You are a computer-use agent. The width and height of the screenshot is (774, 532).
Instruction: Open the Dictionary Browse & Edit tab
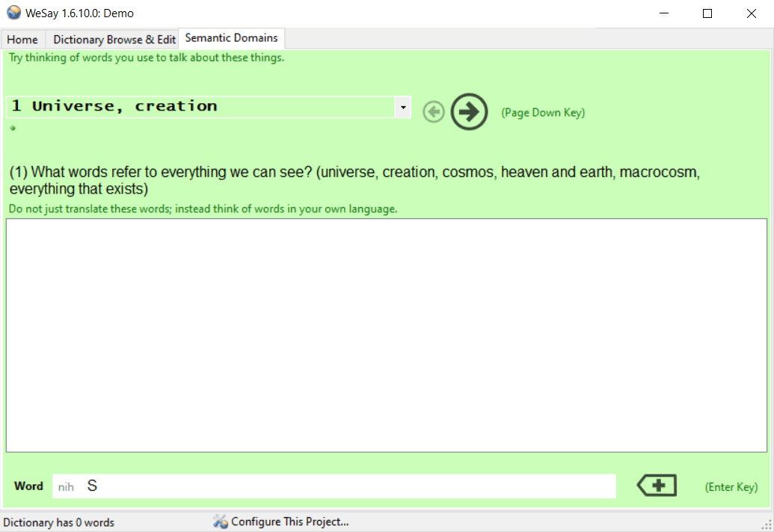pos(112,39)
